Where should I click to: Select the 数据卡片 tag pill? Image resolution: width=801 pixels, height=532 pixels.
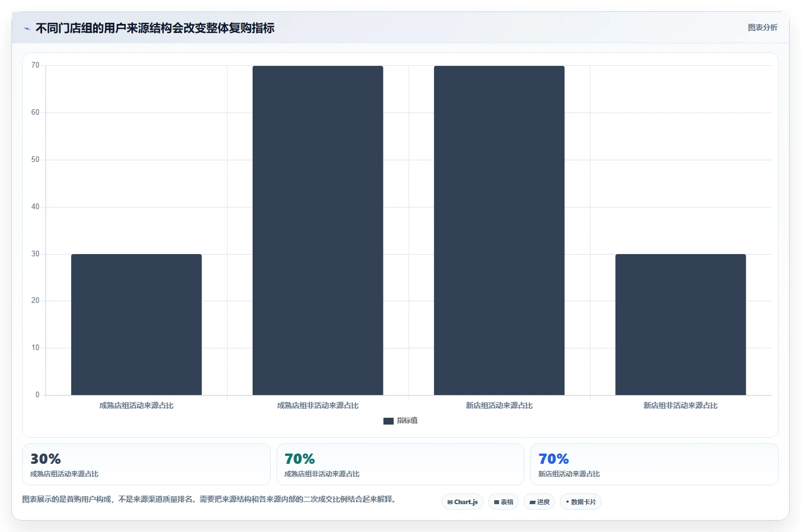[581, 502]
